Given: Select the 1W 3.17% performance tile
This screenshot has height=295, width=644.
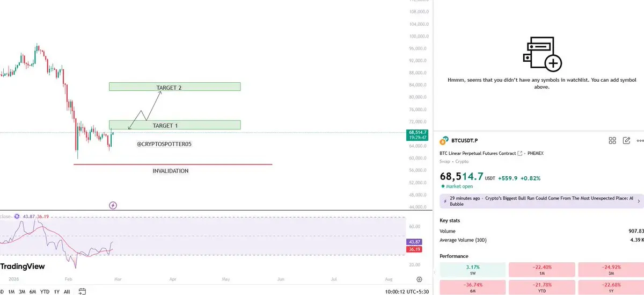Looking at the screenshot, I should click(x=472, y=270).
